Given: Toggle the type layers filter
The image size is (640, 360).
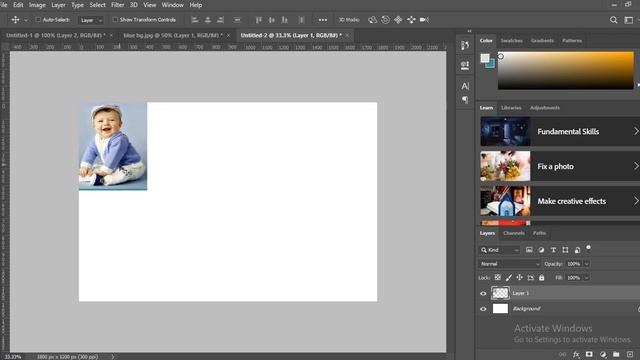Looking at the screenshot, I should coord(553,250).
